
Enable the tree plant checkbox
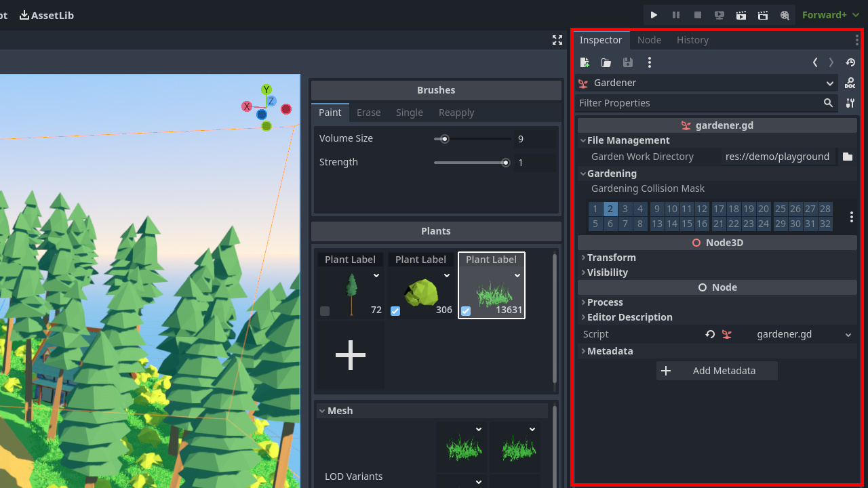click(x=324, y=310)
